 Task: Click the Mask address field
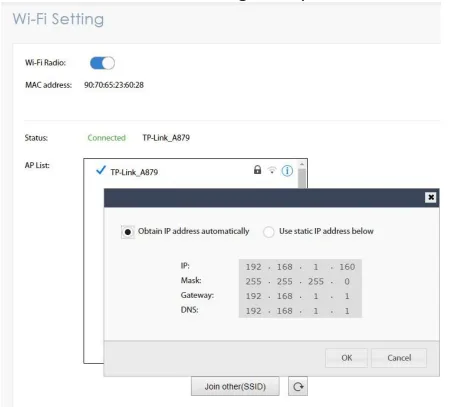pyautogui.click(x=300, y=281)
